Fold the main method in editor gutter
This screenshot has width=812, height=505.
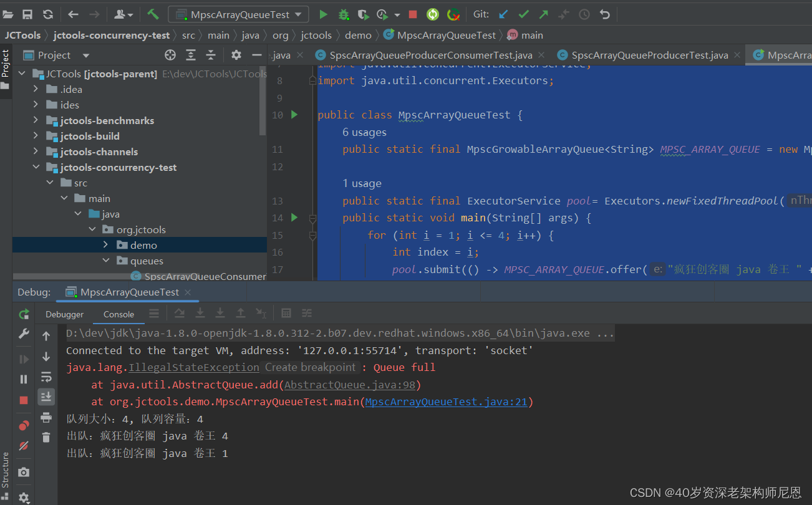312,218
